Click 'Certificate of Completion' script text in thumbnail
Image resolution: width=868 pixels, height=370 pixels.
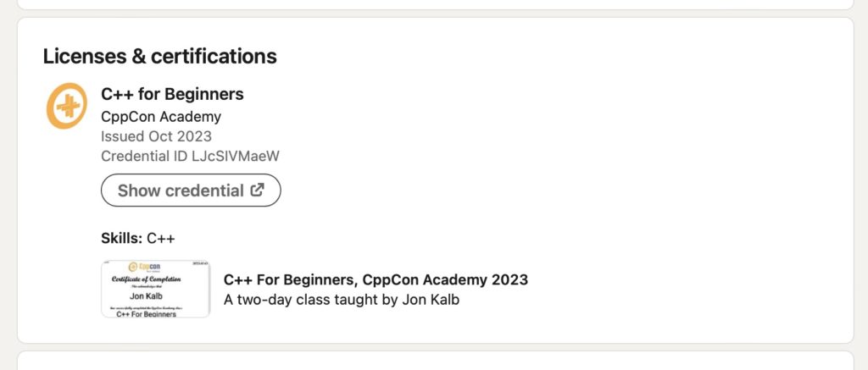(147, 279)
